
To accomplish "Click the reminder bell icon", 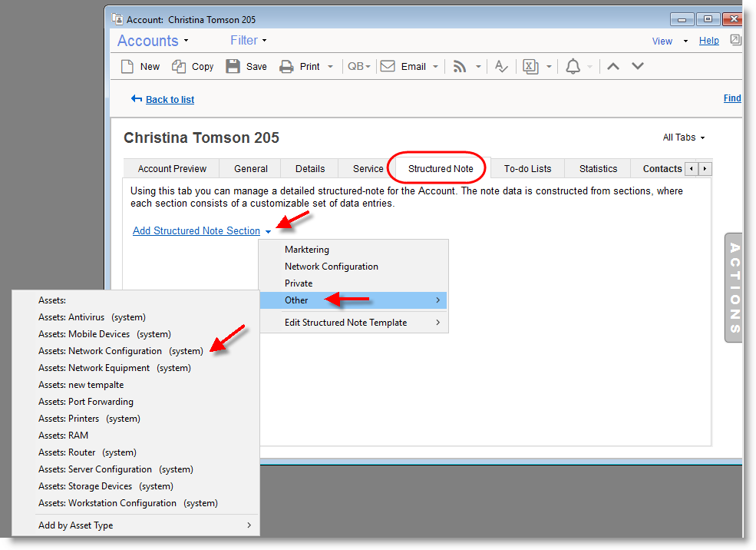I will click(x=573, y=67).
